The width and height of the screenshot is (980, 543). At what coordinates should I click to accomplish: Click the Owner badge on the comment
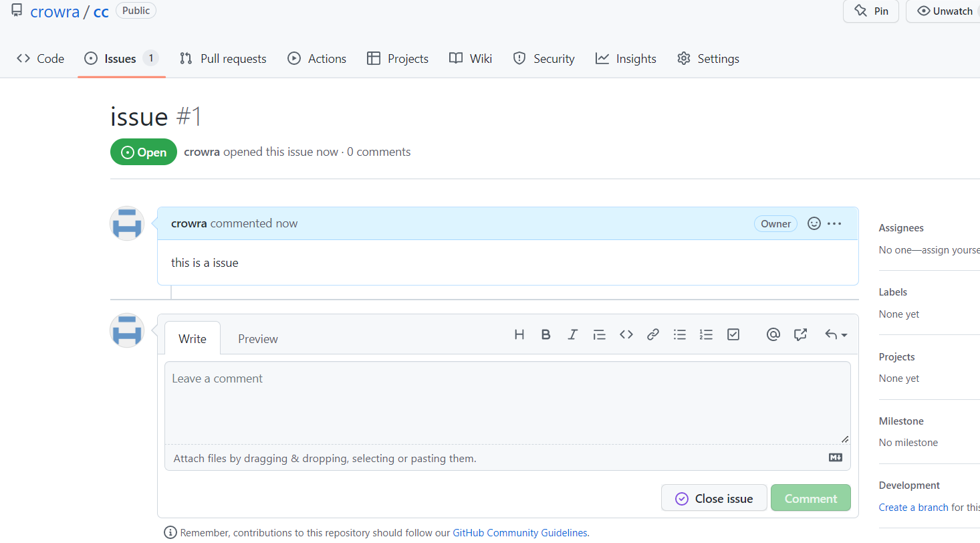coord(775,224)
